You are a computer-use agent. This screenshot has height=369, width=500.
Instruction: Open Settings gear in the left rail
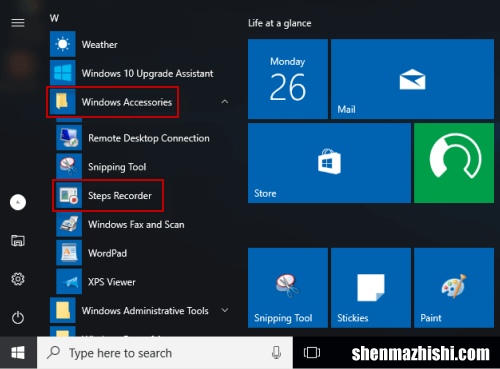coord(18,279)
